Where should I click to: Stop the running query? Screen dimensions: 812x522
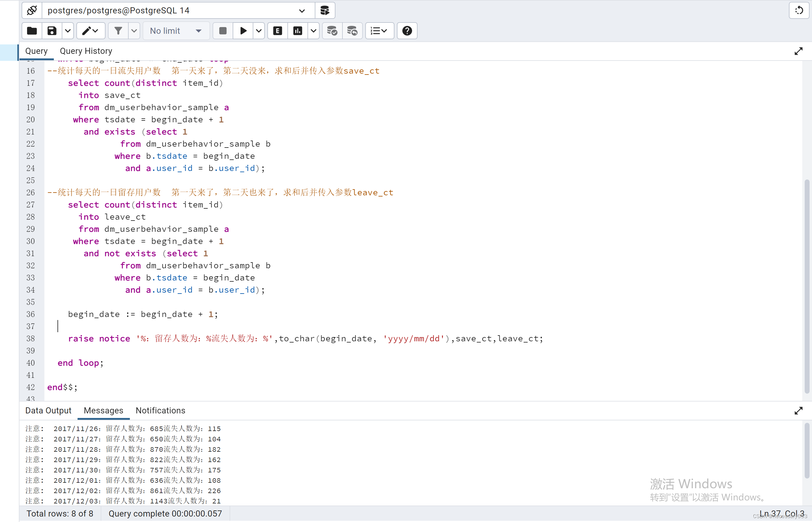223,30
